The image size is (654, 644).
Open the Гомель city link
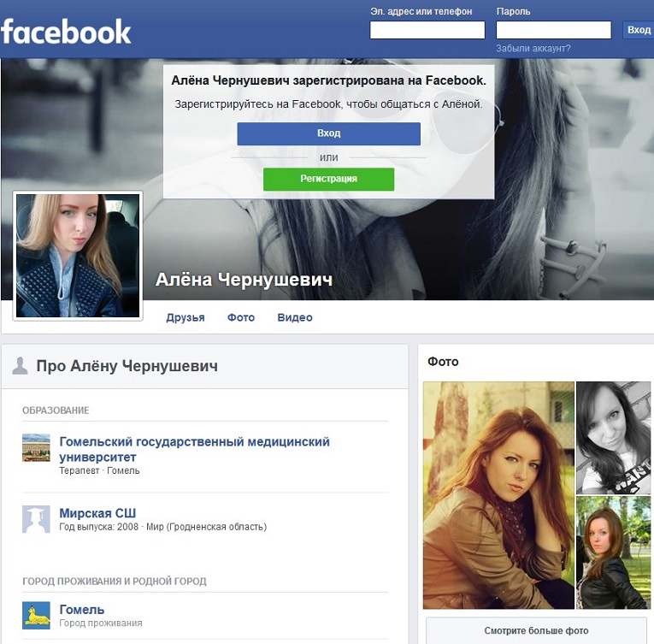click(x=82, y=609)
